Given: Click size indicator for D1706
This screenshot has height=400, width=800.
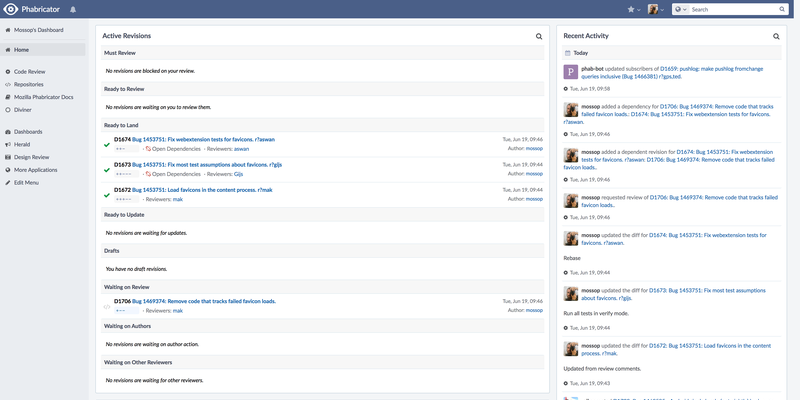Looking at the screenshot, I should (127, 310).
